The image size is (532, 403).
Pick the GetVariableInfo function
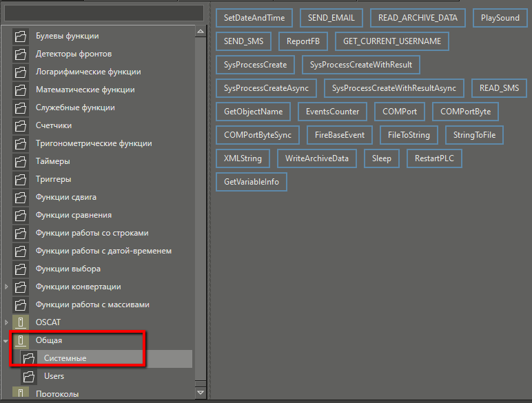251,182
